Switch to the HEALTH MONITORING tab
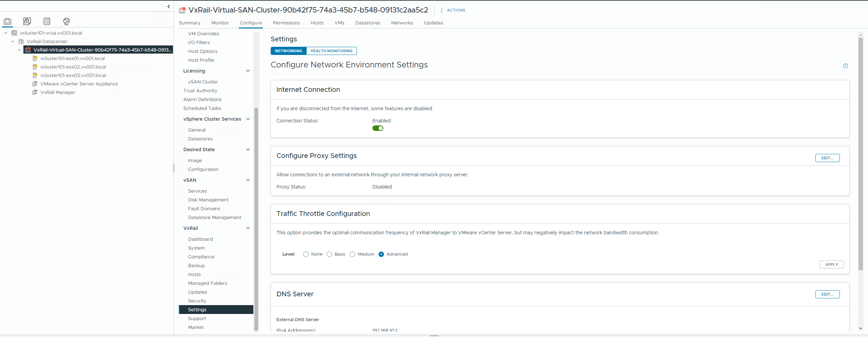This screenshot has height=337, width=868. point(331,51)
